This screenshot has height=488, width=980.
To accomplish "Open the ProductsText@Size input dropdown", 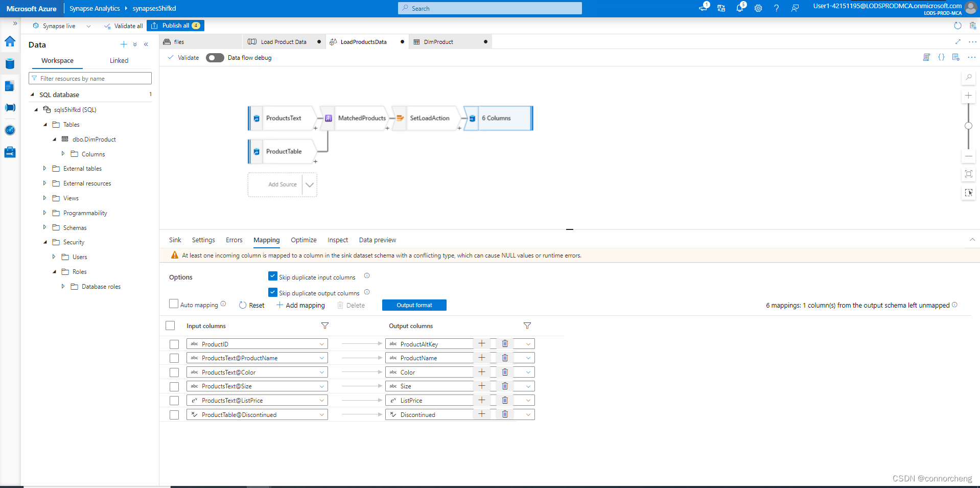I will click(322, 386).
